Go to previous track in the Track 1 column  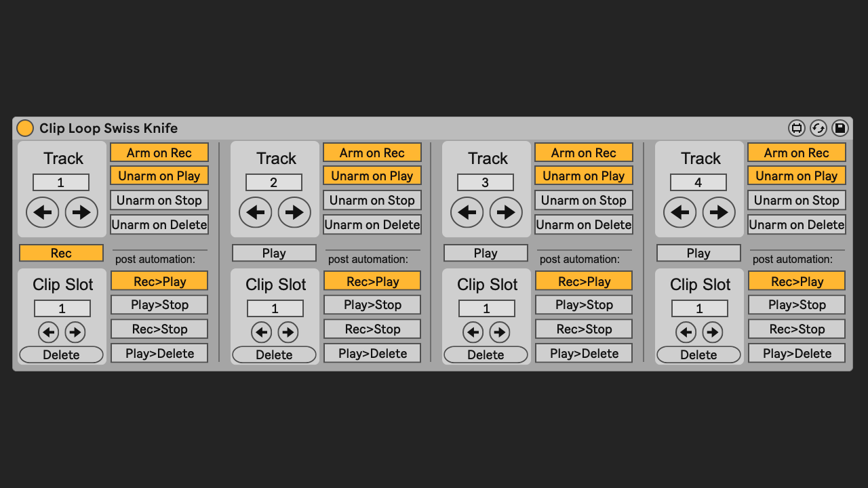pos(43,213)
